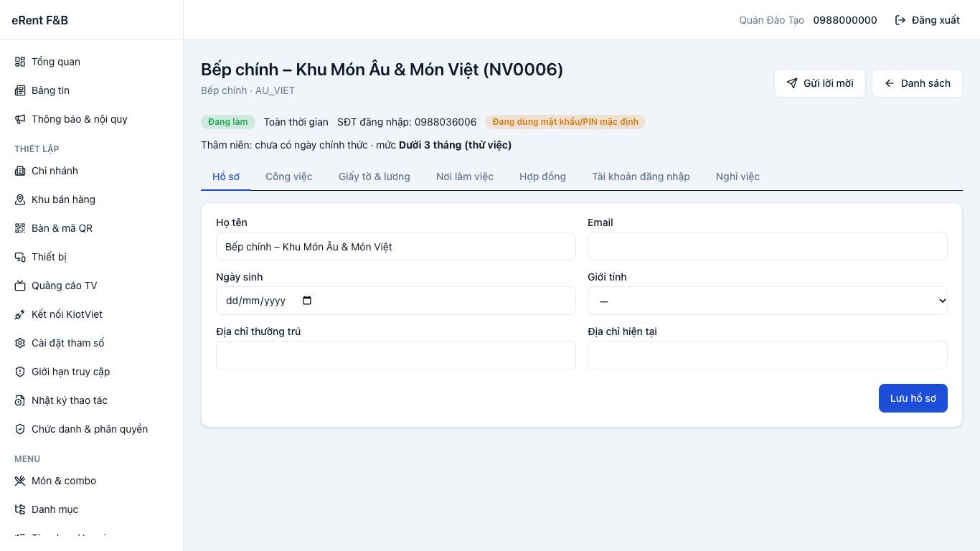Click the Bàn & mã QR code icon

(x=20, y=228)
